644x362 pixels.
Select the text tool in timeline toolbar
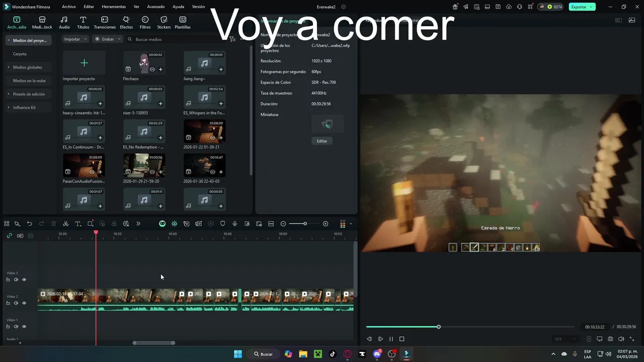pyautogui.click(x=78, y=224)
